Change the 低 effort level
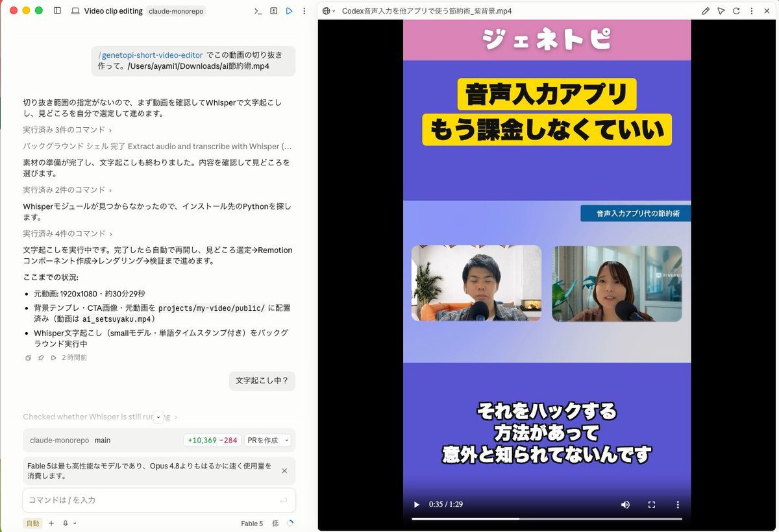 click(275, 523)
